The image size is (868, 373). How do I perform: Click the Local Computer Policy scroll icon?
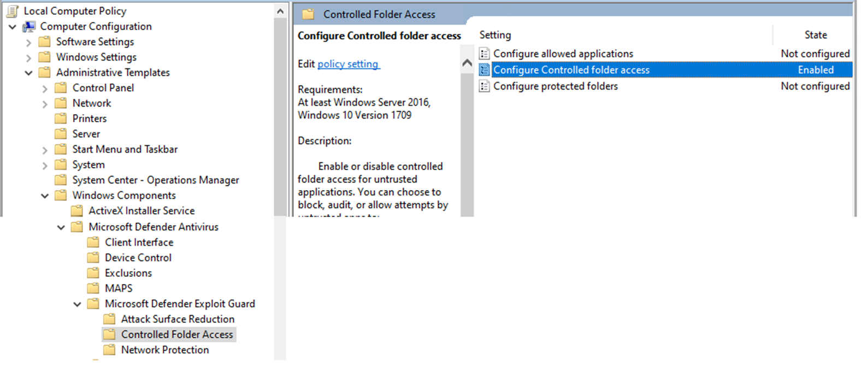pyautogui.click(x=12, y=10)
